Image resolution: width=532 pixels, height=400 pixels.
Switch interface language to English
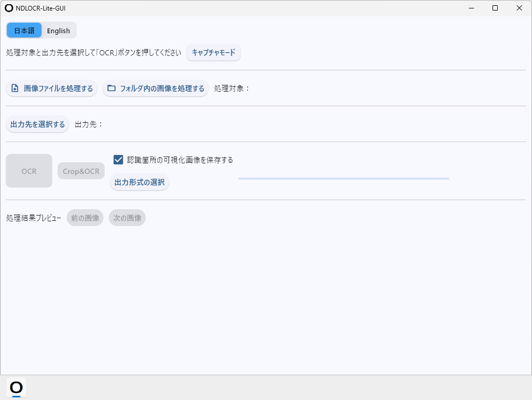pos(58,31)
